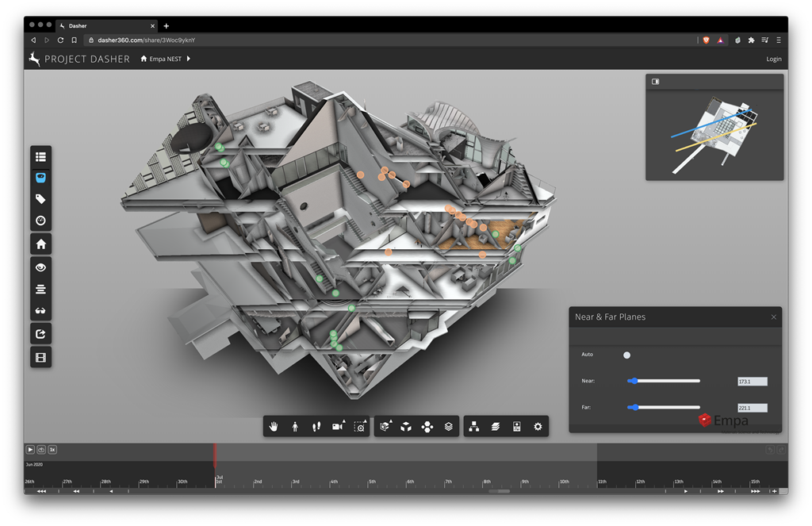Click the Explode Model cube icon

pyautogui.click(x=406, y=427)
